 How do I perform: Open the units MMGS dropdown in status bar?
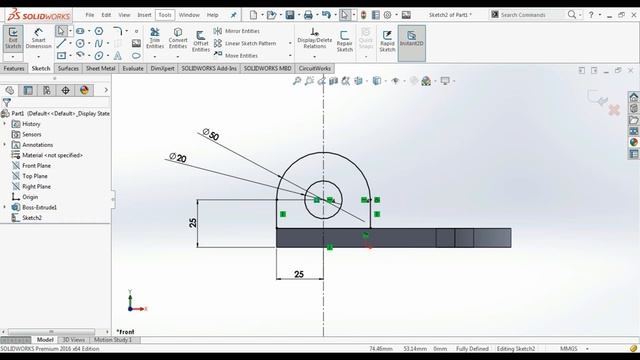tap(587, 349)
